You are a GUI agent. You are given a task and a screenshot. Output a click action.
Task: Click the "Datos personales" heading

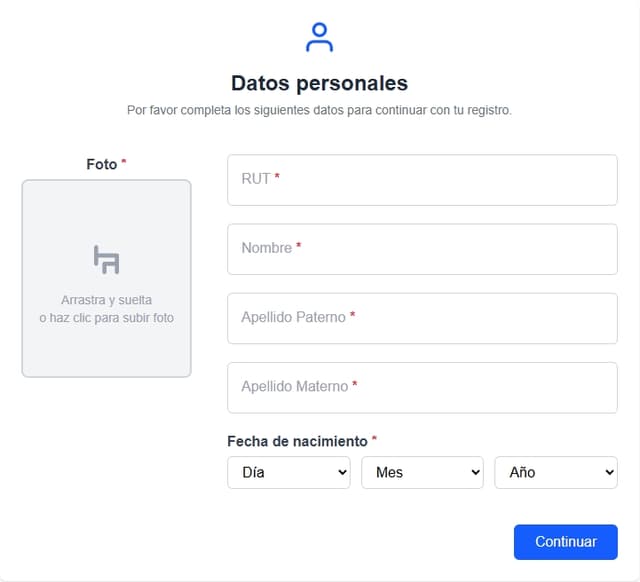(319, 83)
